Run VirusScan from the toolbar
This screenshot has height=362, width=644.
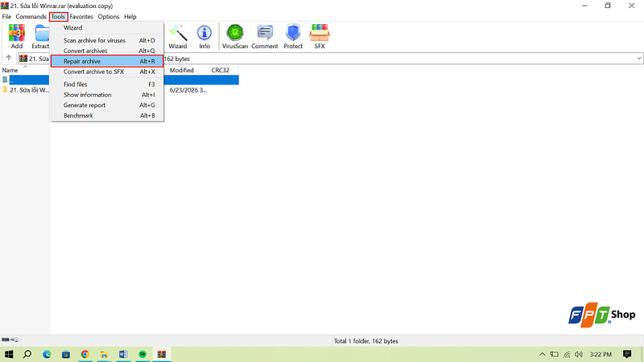pyautogui.click(x=235, y=36)
